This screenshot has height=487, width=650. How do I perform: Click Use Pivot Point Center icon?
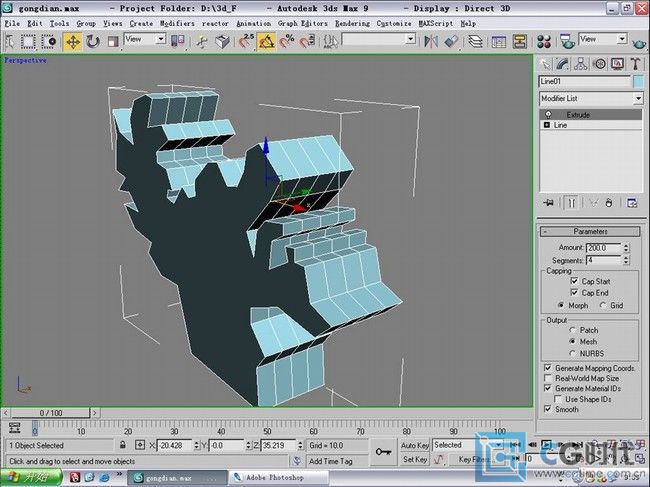tap(177, 41)
